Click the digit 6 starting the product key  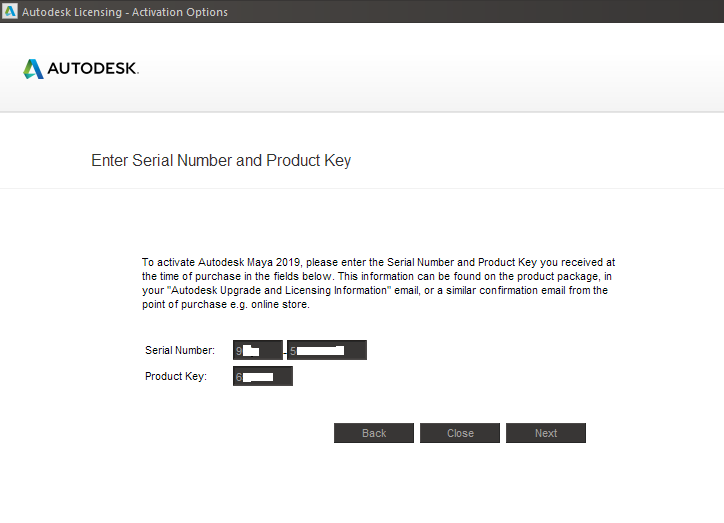(239, 377)
